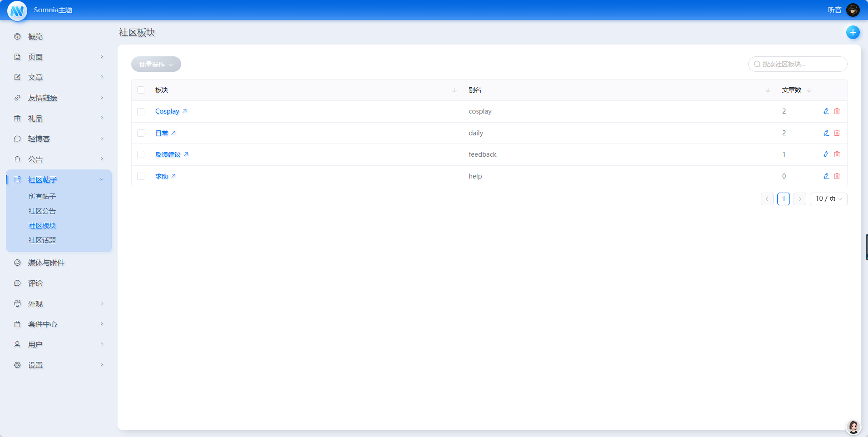Go to 社区话题 in the sidebar
This screenshot has width=868, height=437.
point(42,240)
